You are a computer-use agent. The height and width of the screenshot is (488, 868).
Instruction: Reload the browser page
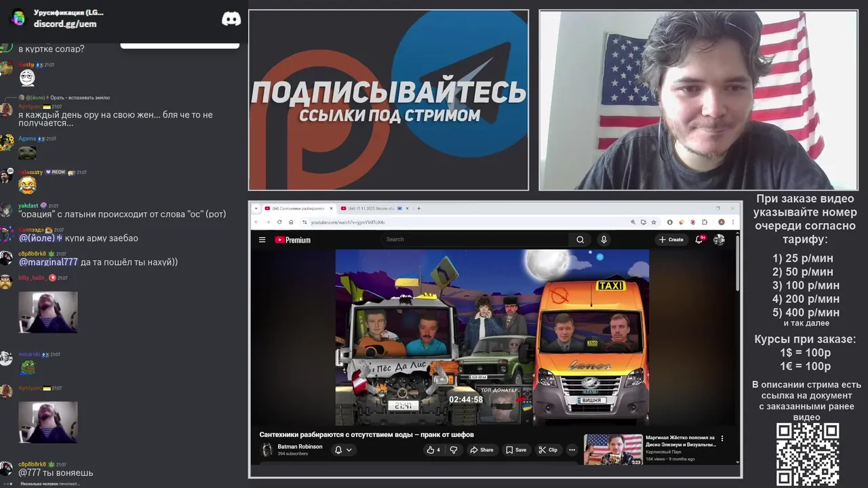[279, 222]
